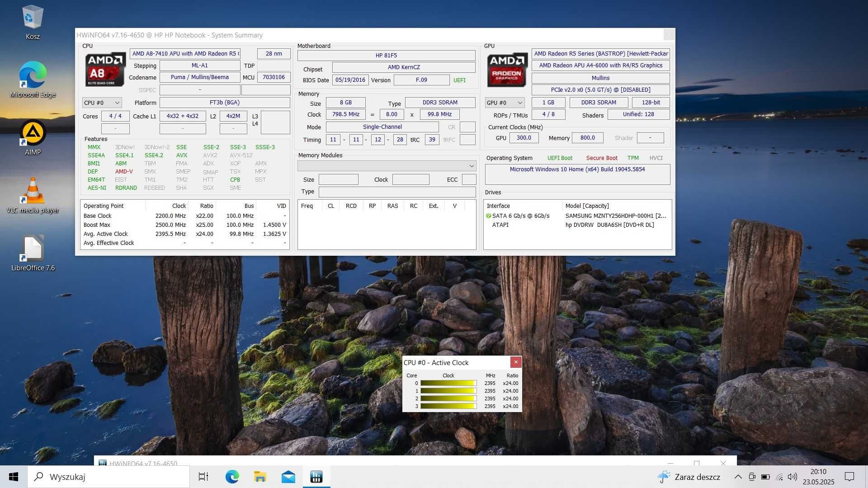868x488 pixels.
Task: Open the GPU #0 selector dropdown
Action: pyautogui.click(x=505, y=103)
